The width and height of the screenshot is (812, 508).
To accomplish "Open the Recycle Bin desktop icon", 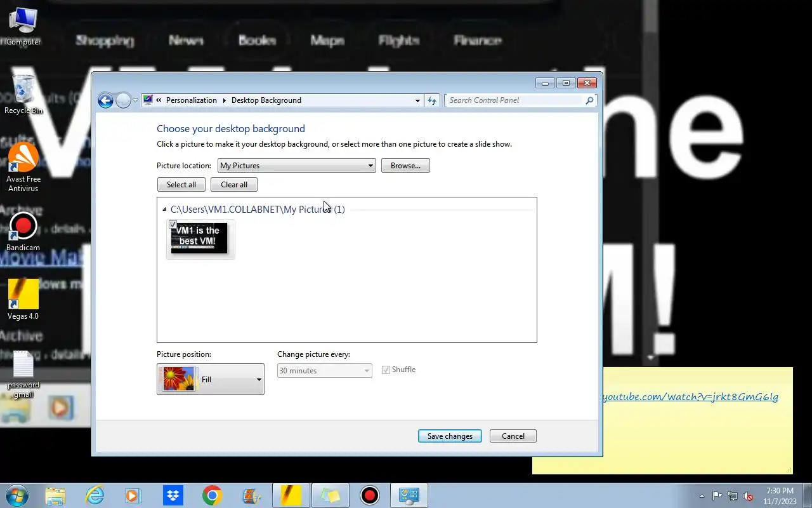I will pyautogui.click(x=23, y=94).
